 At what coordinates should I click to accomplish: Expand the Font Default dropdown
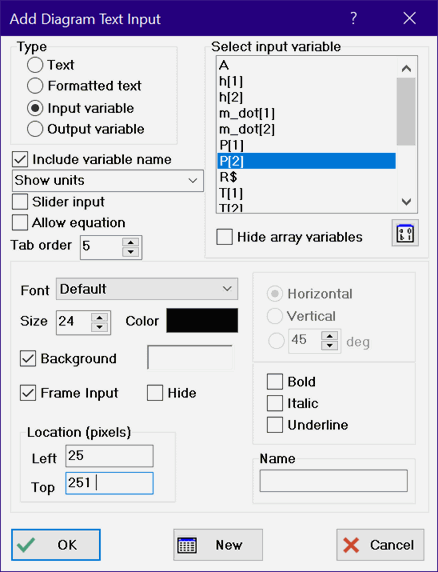tap(147, 289)
